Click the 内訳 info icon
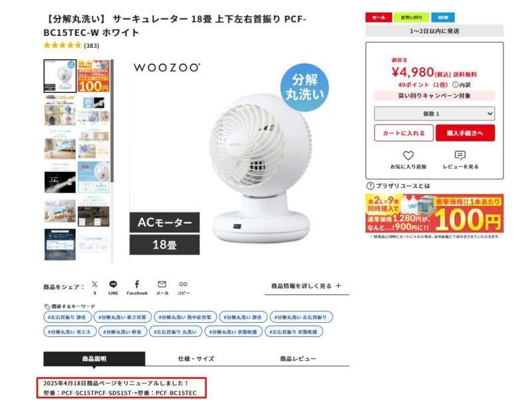This screenshot has height=400, width=532. point(456,85)
